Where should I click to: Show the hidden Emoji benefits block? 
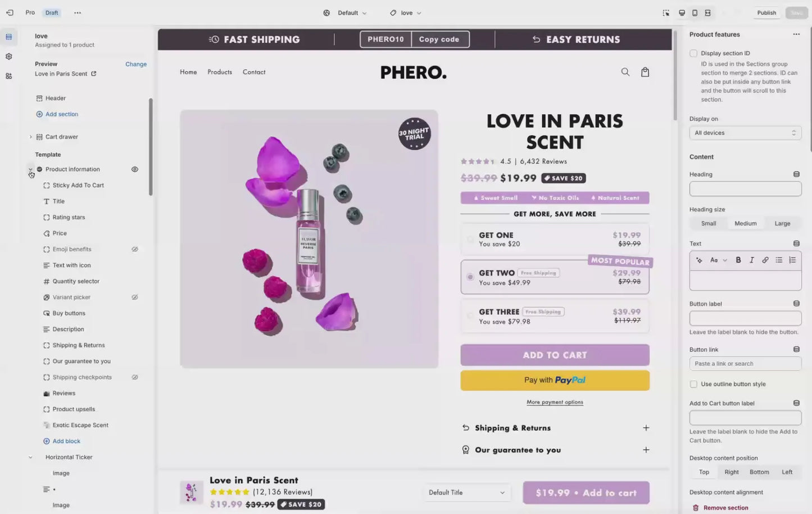tap(135, 249)
